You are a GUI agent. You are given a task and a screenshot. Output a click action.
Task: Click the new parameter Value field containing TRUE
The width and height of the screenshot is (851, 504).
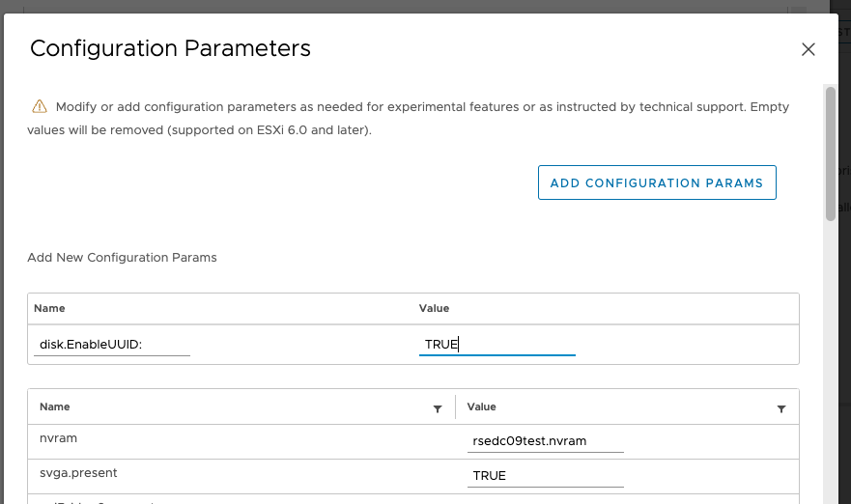click(x=496, y=344)
